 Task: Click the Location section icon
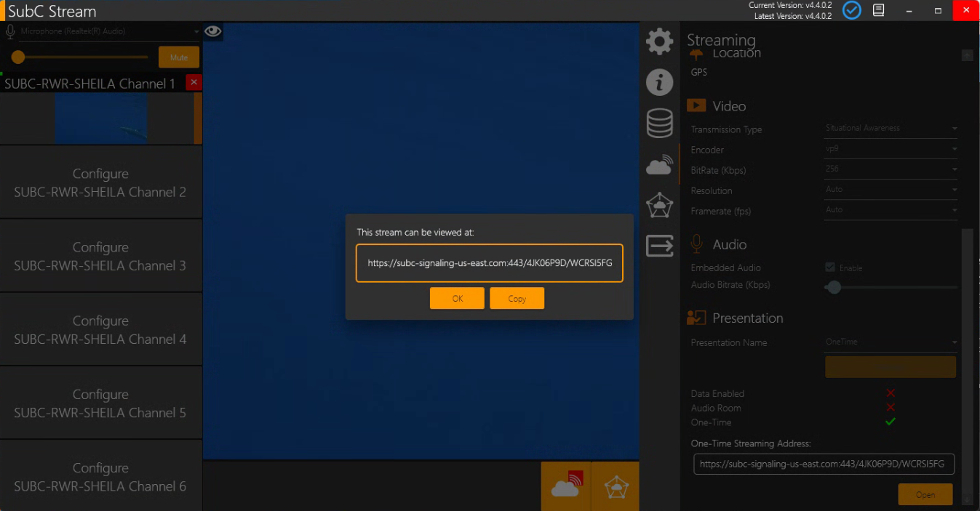pyautogui.click(x=696, y=55)
